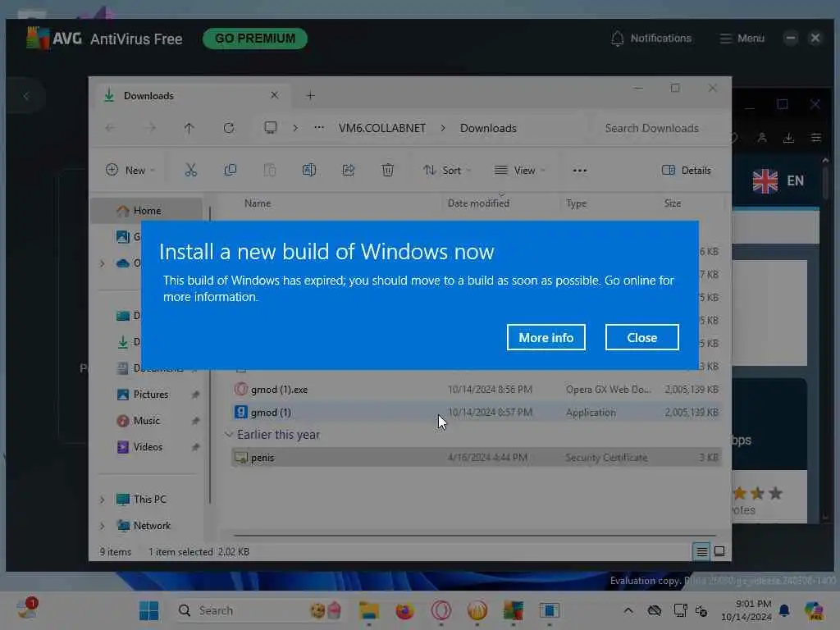Image resolution: width=840 pixels, height=630 pixels.
Task: Sort by the Name column header
Action: pos(258,203)
